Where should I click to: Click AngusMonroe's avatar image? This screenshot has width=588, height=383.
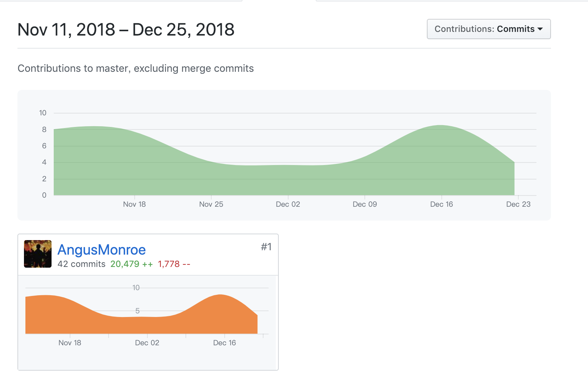click(38, 254)
